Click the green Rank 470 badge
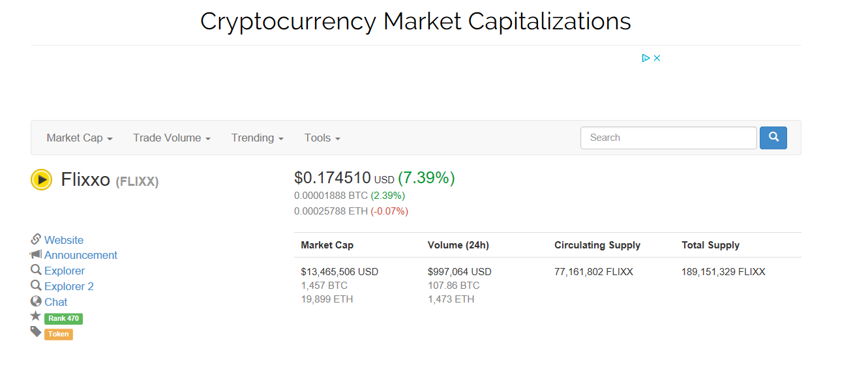The width and height of the screenshot is (868, 371). [x=63, y=319]
